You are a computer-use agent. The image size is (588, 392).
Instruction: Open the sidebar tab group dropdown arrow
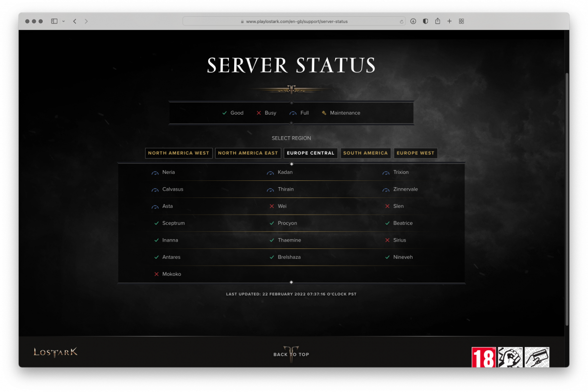coord(64,22)
